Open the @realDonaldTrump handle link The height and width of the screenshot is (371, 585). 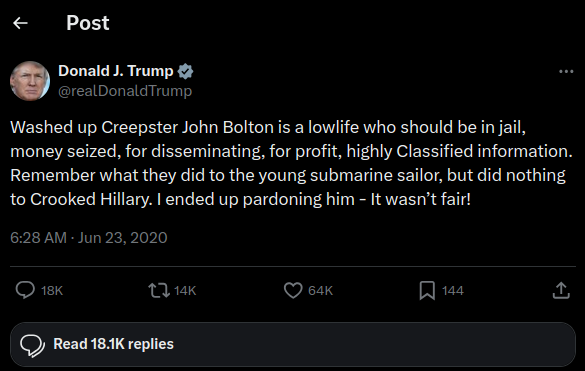click(x=125, y=91)
